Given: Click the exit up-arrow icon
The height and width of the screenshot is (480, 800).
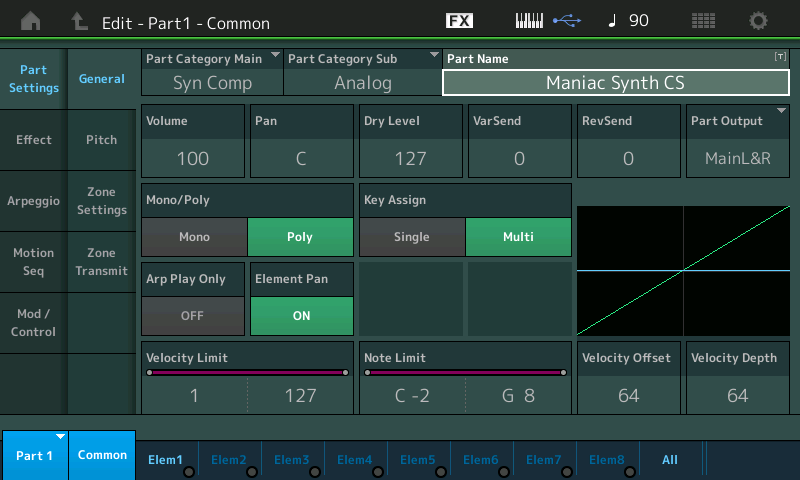Looking at the screenshot, I should click(80, 21).
